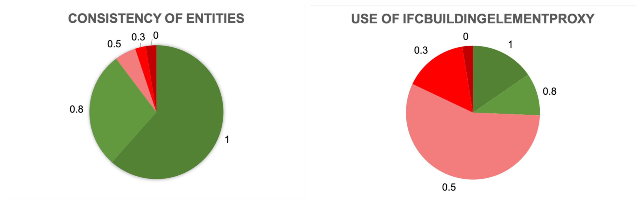
Task: Select light green 0.8 slice in Consistency pie
Action: pos(117,105)
